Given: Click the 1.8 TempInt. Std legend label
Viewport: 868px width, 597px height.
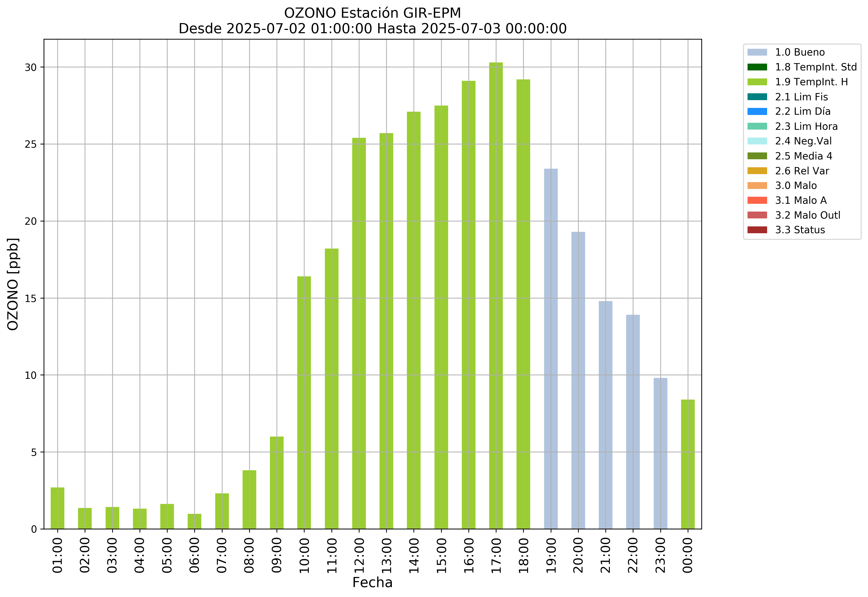Looking at the screenshot, I should pos(816,67).
